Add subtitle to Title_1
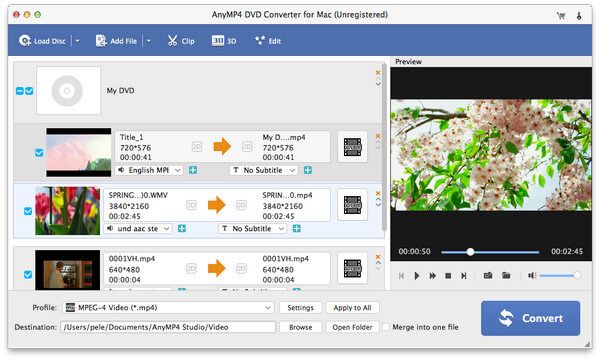The height and width of the screenshot is (360, 600). point(308,170)
